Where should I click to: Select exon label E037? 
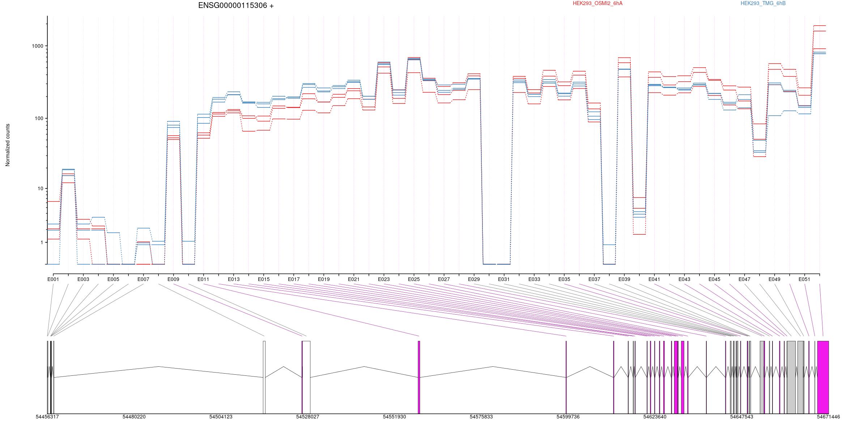(x=594, y=279)
